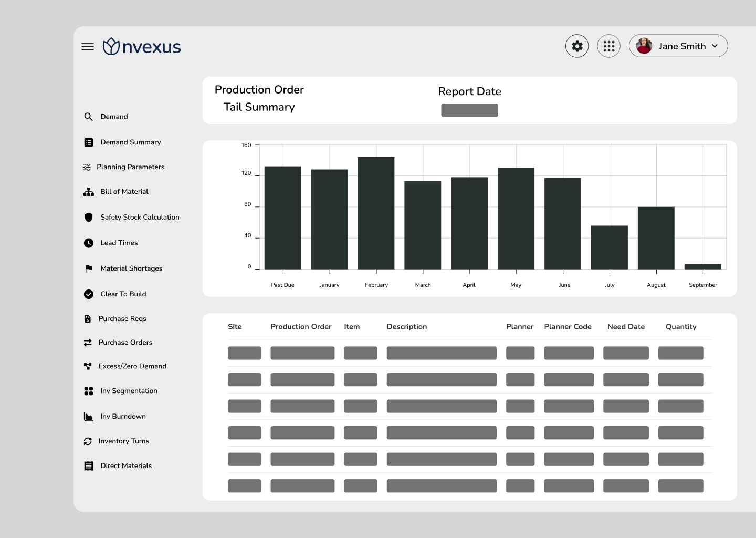Click the Safety Stock Calculation shield icon
The height and width of the screenshot is (538, 756).
(x=88, y=218)
